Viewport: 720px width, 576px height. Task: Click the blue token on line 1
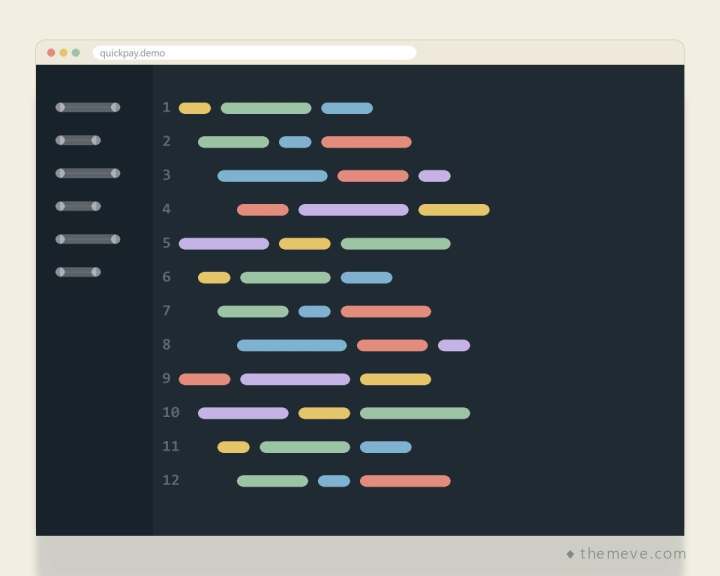pos(347,108)
